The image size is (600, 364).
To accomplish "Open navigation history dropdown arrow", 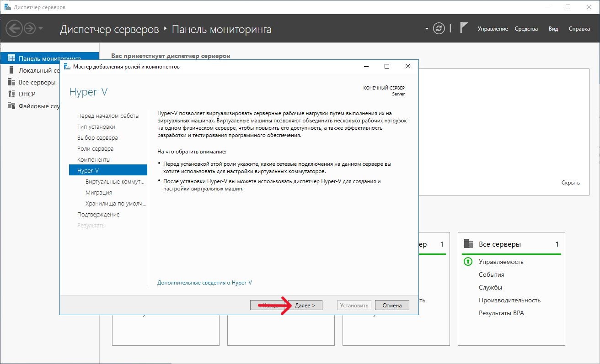I will [41, 29].
